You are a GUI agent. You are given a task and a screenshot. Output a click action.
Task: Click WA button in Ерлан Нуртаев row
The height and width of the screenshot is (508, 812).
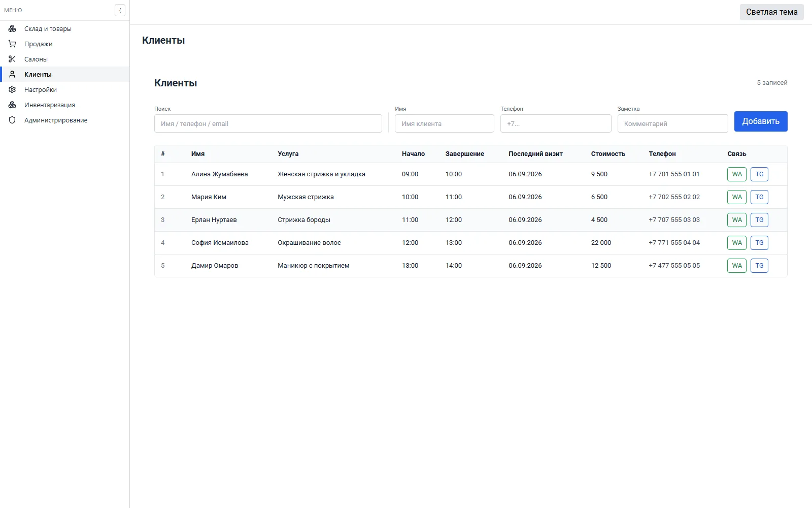[737, 220]
